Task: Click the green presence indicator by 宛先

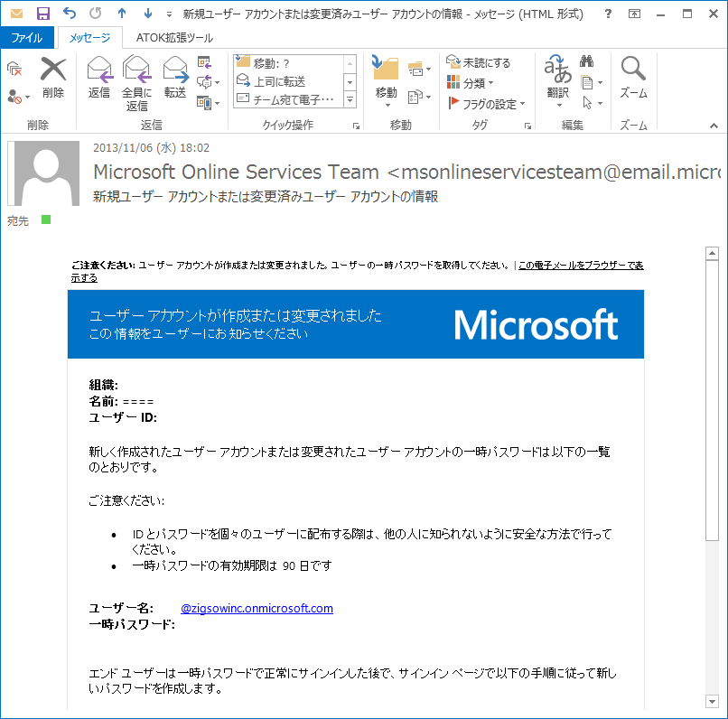Action: click(46, 219)
